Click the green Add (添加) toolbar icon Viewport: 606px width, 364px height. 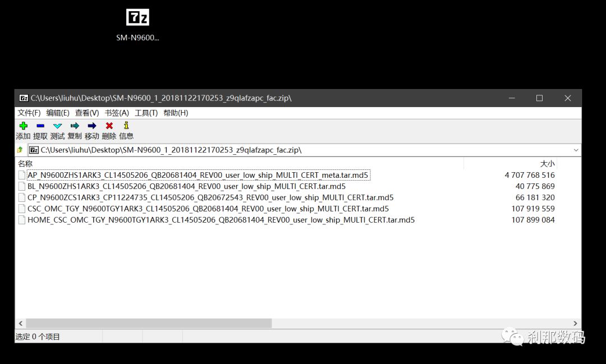click(x=23, y=126)
